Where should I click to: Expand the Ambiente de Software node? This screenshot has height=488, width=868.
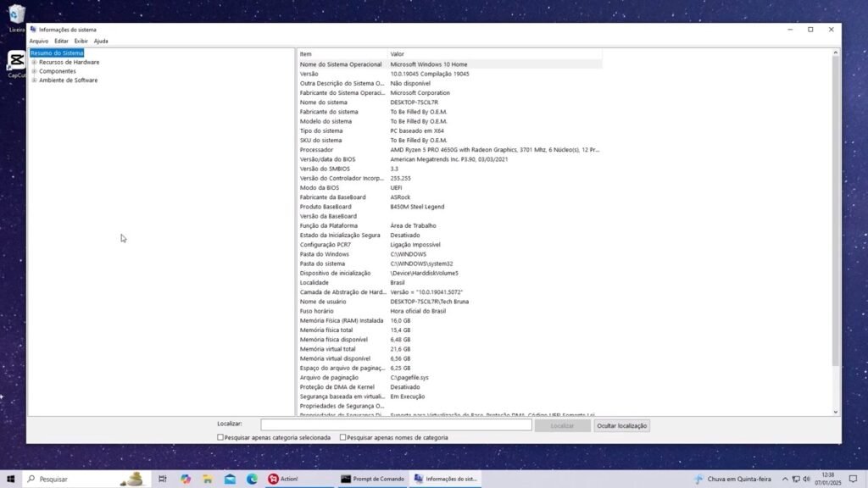(34, 80)
